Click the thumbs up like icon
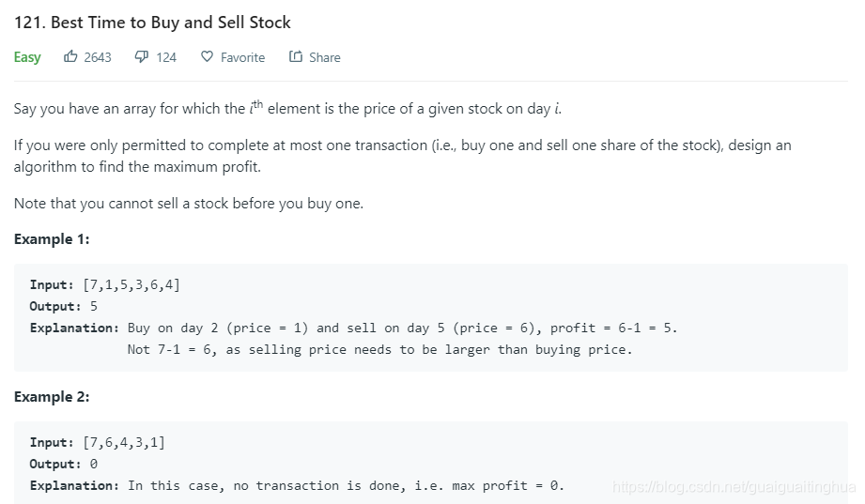Image resolution: width=865 pixels, height=504 pixels. pyautogui.click(x=70, y=57)
